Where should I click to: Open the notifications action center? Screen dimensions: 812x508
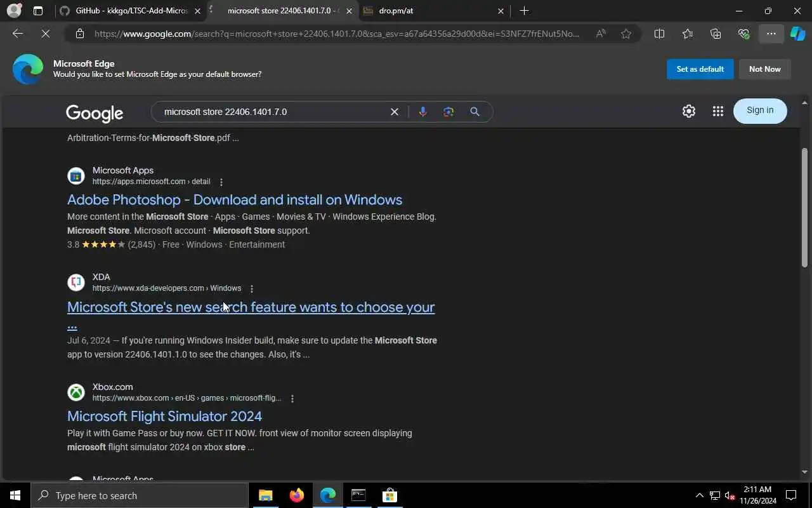click(x=791, y=495)
